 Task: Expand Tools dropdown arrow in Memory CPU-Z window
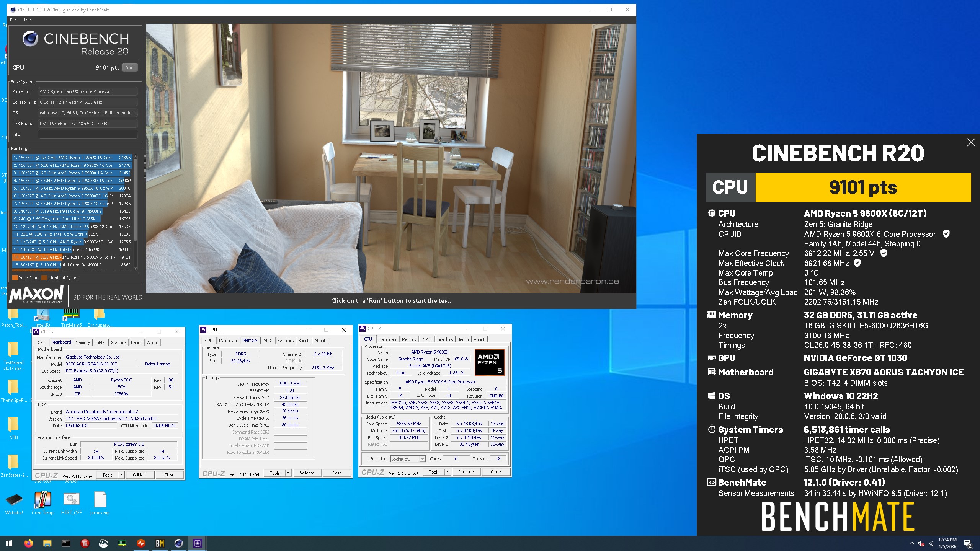coord(288,473)
